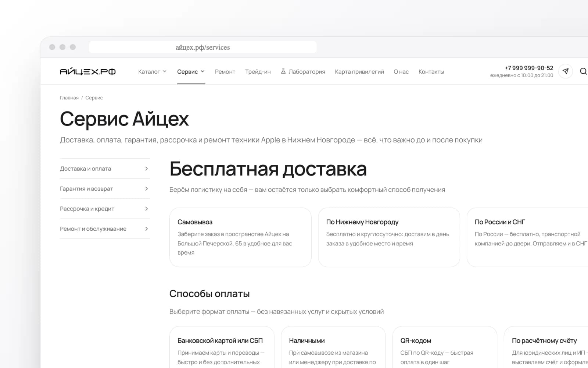Click chevron in Гарантия и возврат row
The height and width of the screenshot is (368, 588).
(146, 189)
